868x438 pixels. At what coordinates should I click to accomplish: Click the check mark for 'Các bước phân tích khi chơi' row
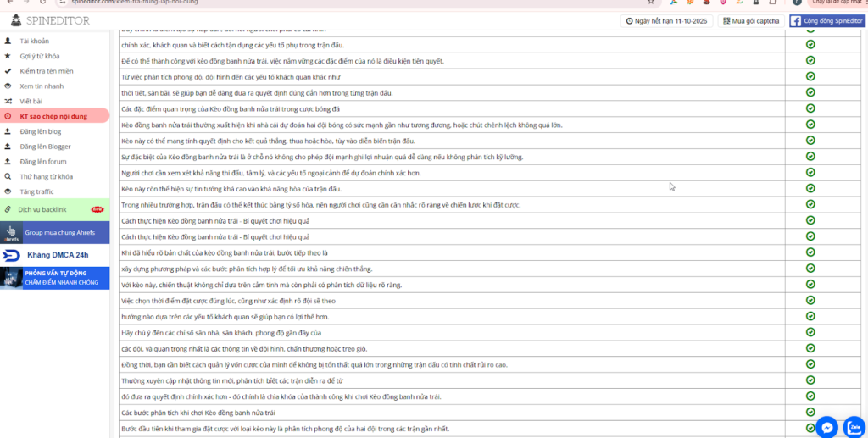[810, 412]
